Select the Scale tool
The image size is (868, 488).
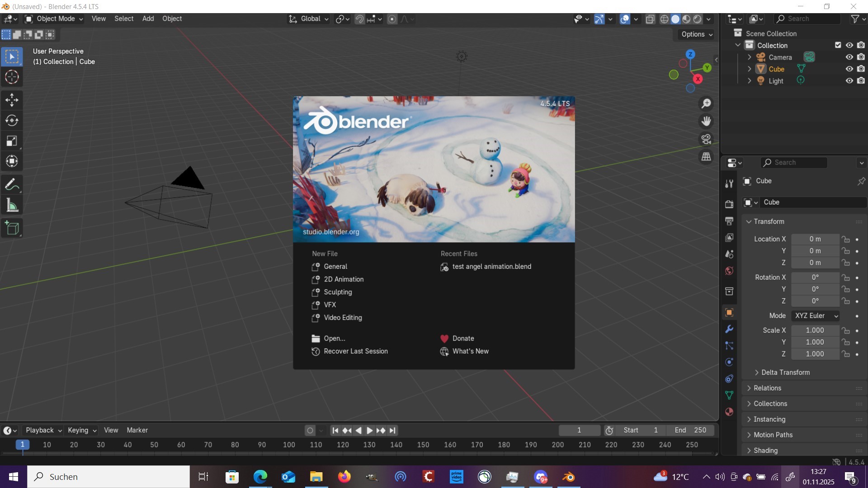point(12,141)
